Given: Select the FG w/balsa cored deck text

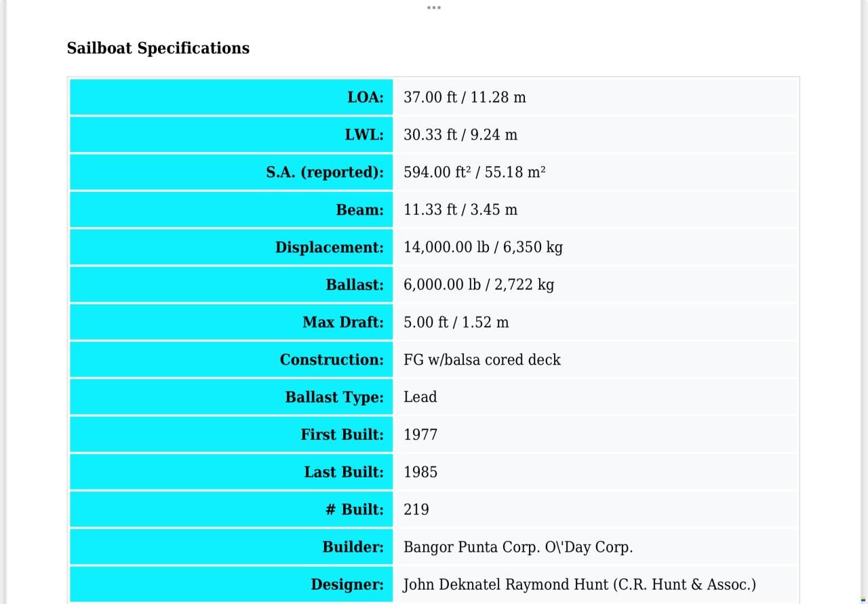Looking at the screenshot, I should click(x=482, y=359).
